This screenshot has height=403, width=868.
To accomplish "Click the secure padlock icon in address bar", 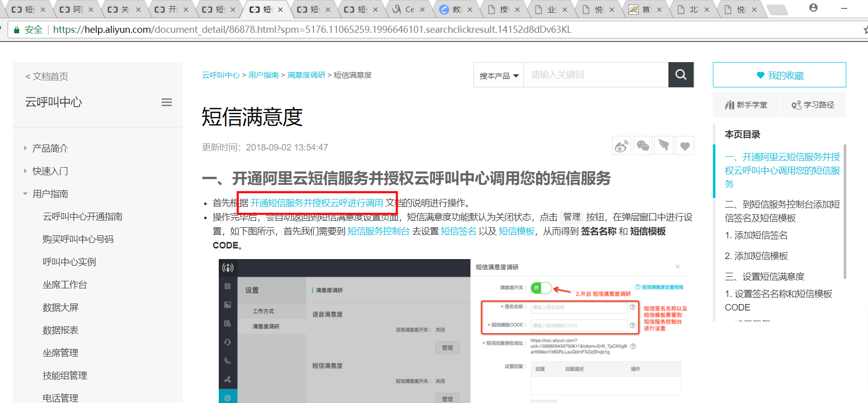I will click(17, 30).
